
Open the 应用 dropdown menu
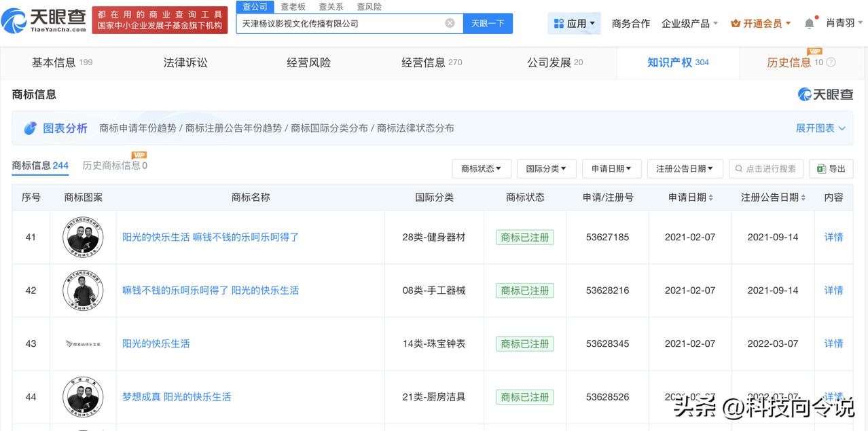574,23
